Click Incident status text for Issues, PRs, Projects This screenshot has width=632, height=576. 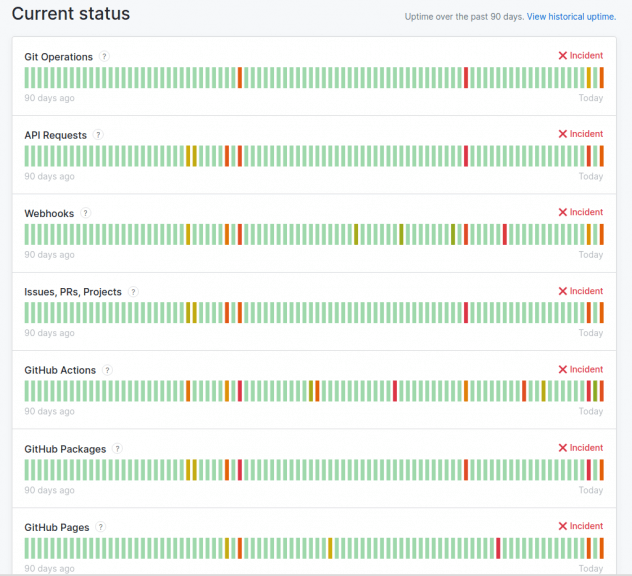click(586, 291)
